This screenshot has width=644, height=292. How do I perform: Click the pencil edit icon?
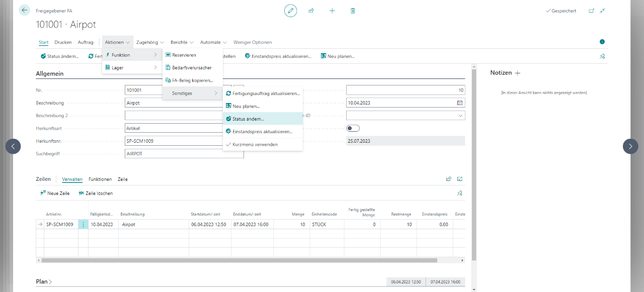[x=290, y=11]
